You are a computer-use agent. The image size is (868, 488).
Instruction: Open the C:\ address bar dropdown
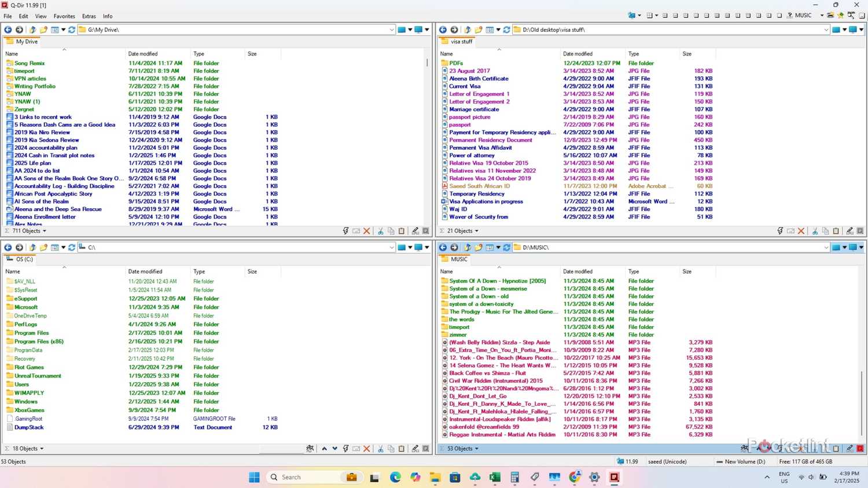[392, 247]
